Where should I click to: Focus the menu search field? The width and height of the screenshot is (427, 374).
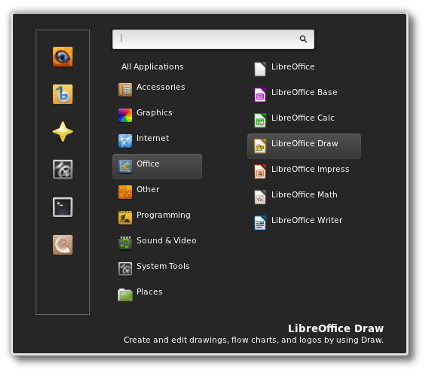click(213, 39)
